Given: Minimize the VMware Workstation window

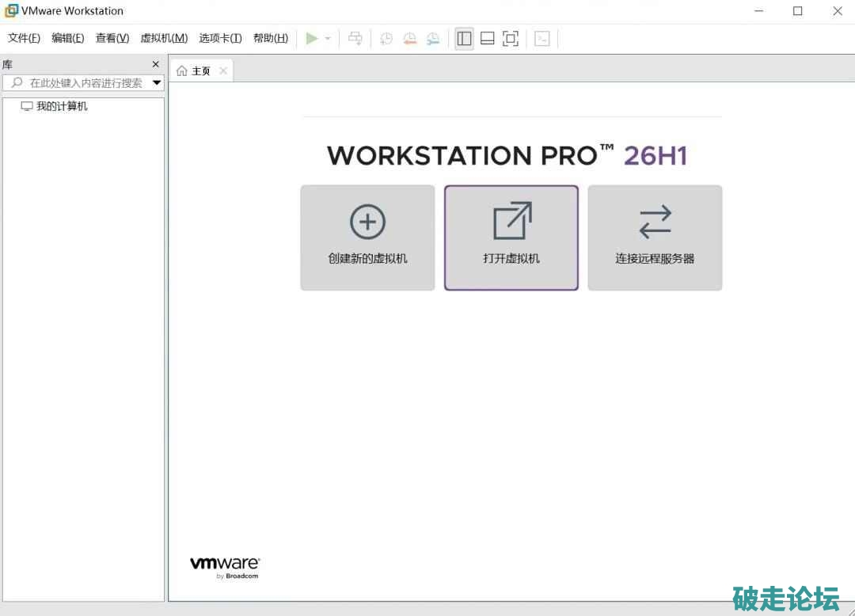Looking at the screenshot, I should 758,11.
